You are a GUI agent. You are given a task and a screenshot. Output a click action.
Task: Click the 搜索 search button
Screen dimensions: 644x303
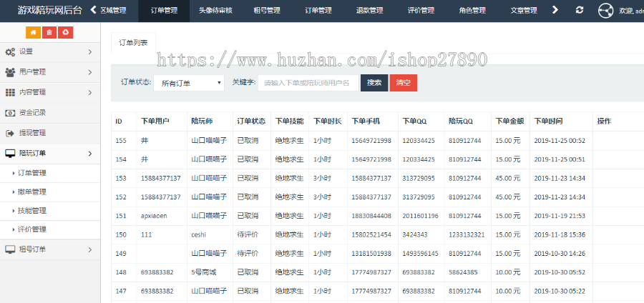tap(374, 83)
